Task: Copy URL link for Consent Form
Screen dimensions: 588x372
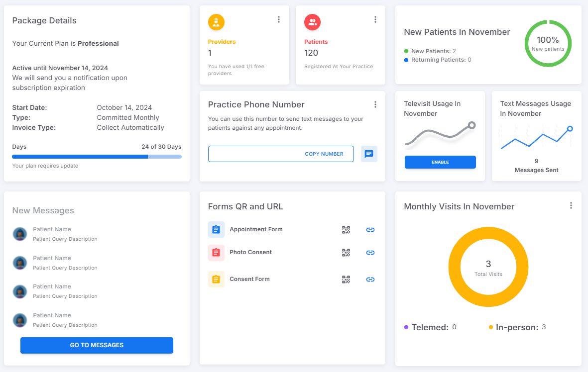Action: [x=370, y=279]
